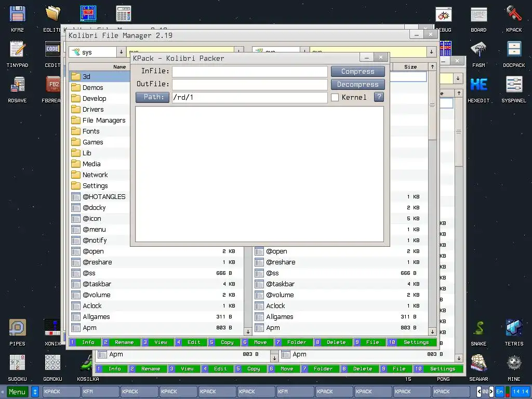Click the InFile input field

coord(250,72)
